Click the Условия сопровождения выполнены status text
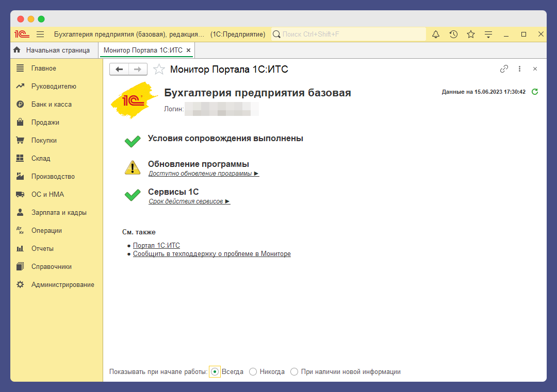The height and width of the screenshot is (392, 557). tap(225, 139)
